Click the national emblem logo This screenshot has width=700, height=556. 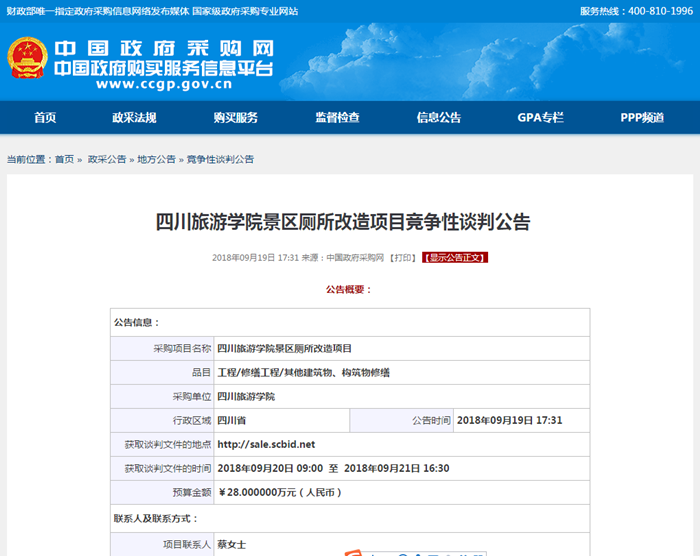click(x=27, y=58)
